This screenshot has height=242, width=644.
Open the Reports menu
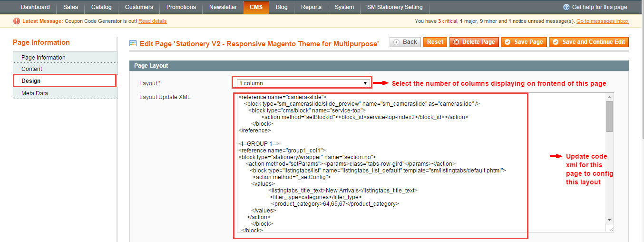click(311, 7)
